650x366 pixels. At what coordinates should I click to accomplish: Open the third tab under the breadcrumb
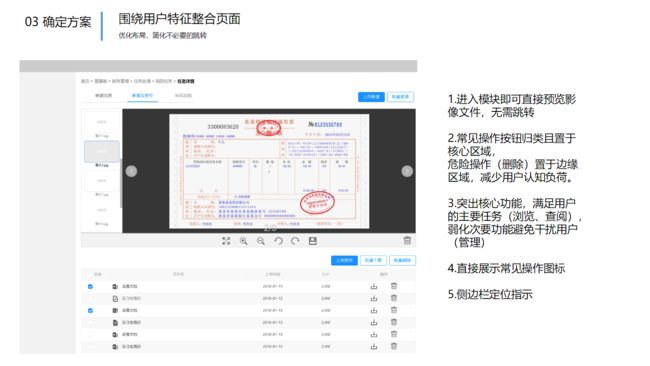point(183,96)
